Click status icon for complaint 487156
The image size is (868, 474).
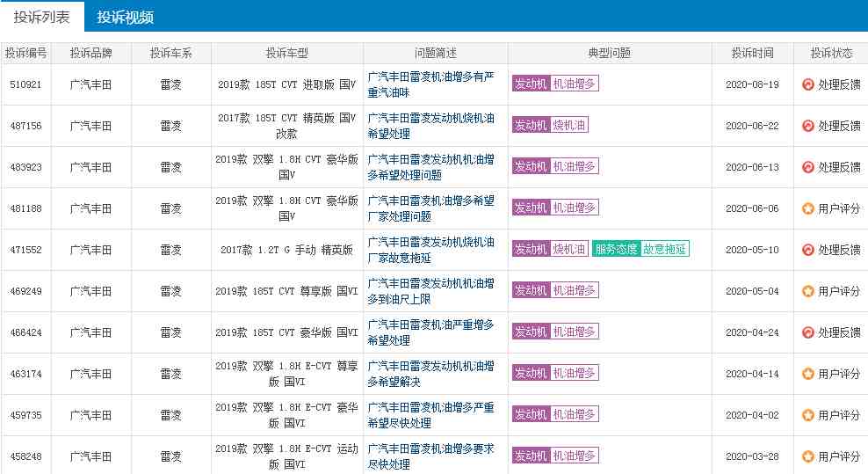click(808, 126)
